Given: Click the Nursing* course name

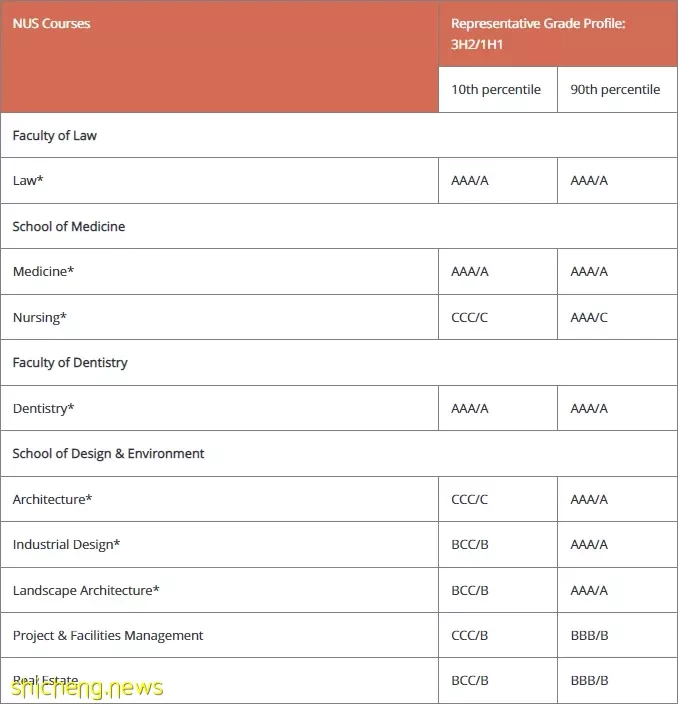Looking at the screenshot, I should pyautogui.click(x=40, y=317).
